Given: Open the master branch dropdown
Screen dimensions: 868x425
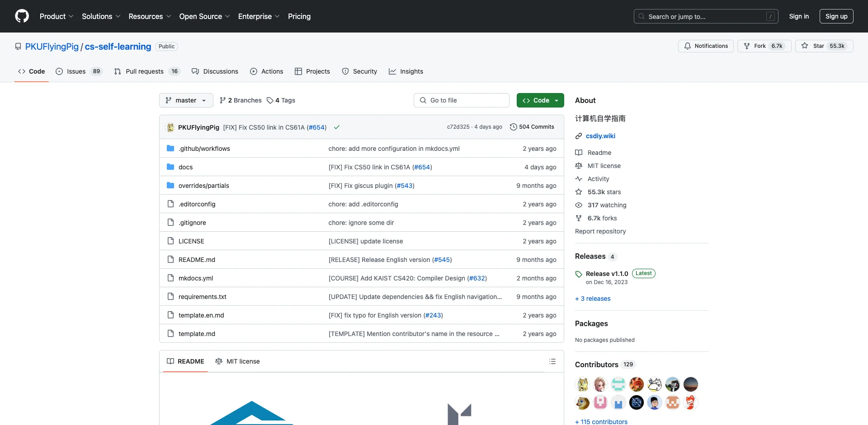Looking at the screenshot, I should point(186,100).
